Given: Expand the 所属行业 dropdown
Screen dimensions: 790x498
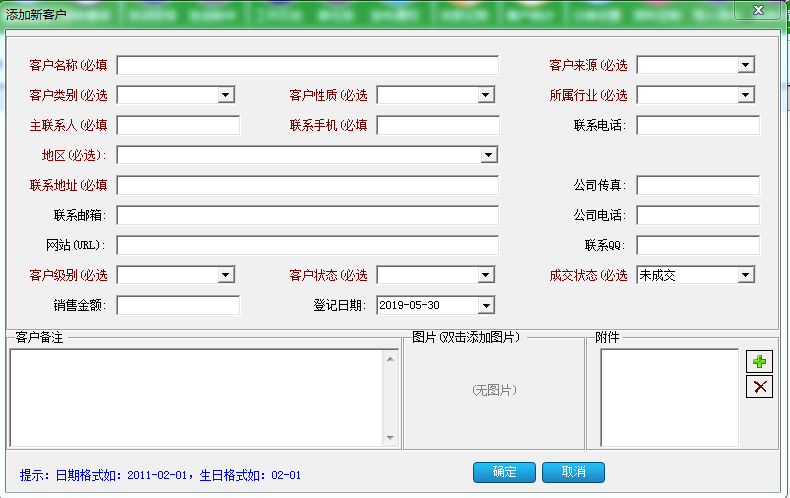Looking at the screenshot, I should 746,95.
